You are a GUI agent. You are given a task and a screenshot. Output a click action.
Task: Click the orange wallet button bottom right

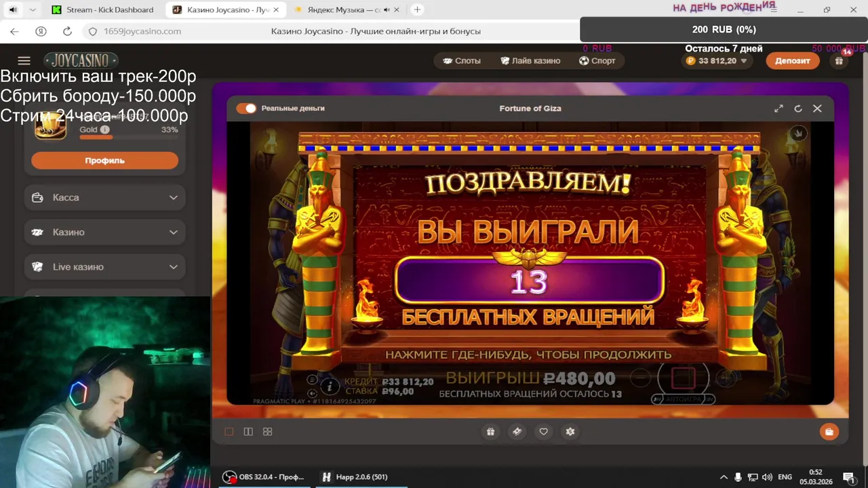pyautogui.click(x=829, y=432)
